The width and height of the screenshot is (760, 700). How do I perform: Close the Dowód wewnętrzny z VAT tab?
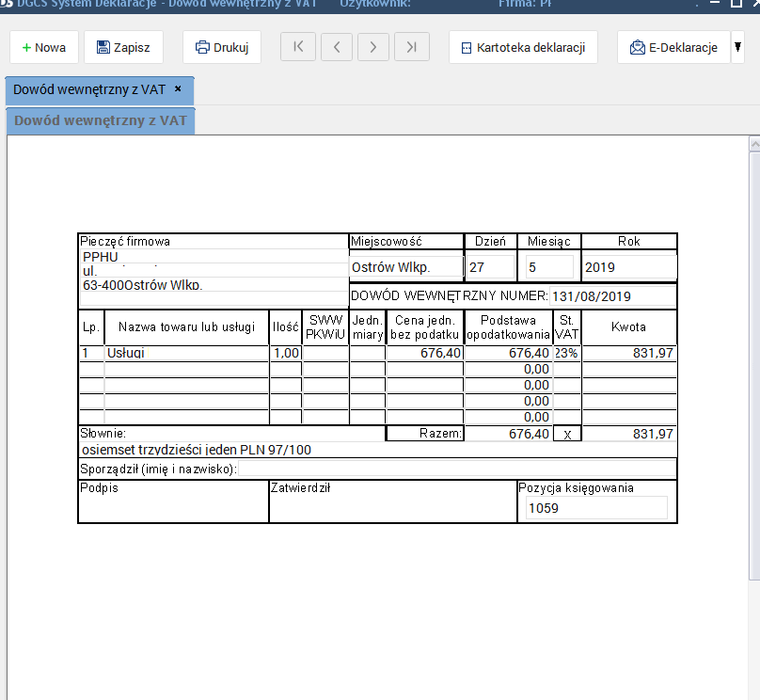tap(178, 89)
